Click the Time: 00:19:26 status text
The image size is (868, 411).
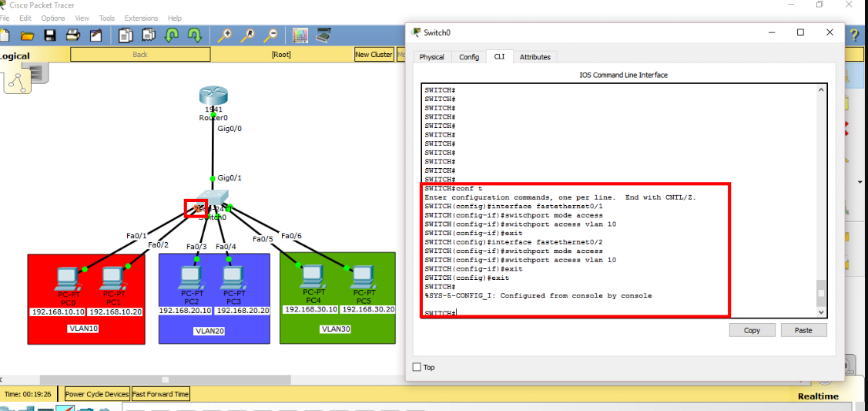pyautogui.click(x=28, y=394)
